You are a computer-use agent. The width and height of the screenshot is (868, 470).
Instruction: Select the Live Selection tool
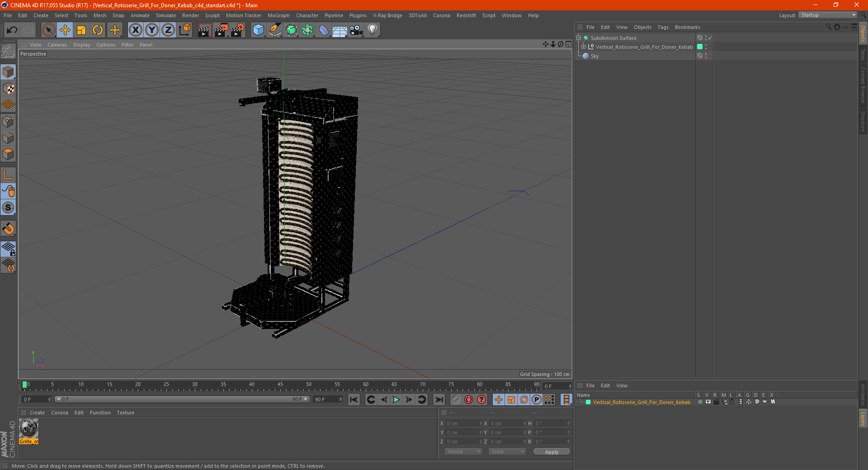[x=48, y=30]
